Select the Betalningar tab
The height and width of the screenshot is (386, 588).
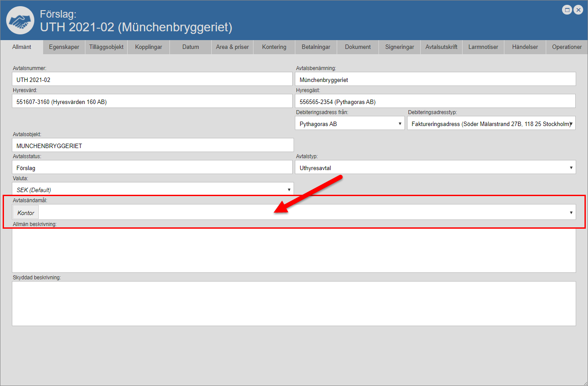click(316, 47)
